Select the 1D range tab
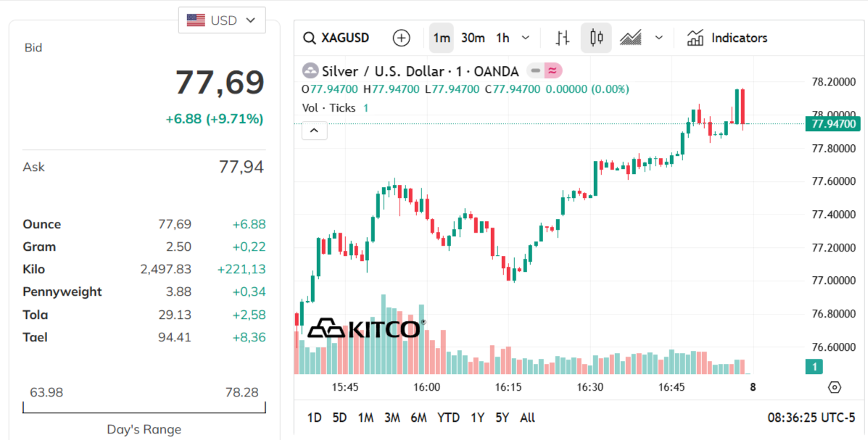Screen dimensions: 868x440 click(x=314, y=418)
